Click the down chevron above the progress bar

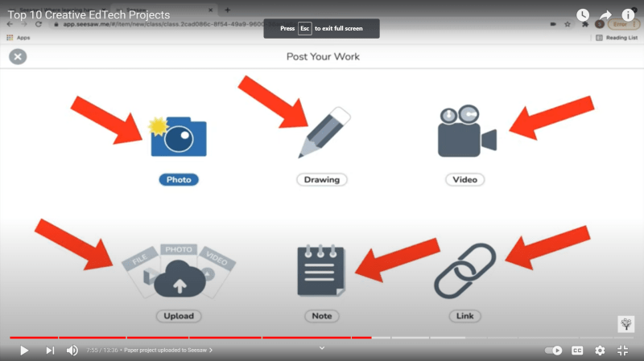click(x=321, y=347)
